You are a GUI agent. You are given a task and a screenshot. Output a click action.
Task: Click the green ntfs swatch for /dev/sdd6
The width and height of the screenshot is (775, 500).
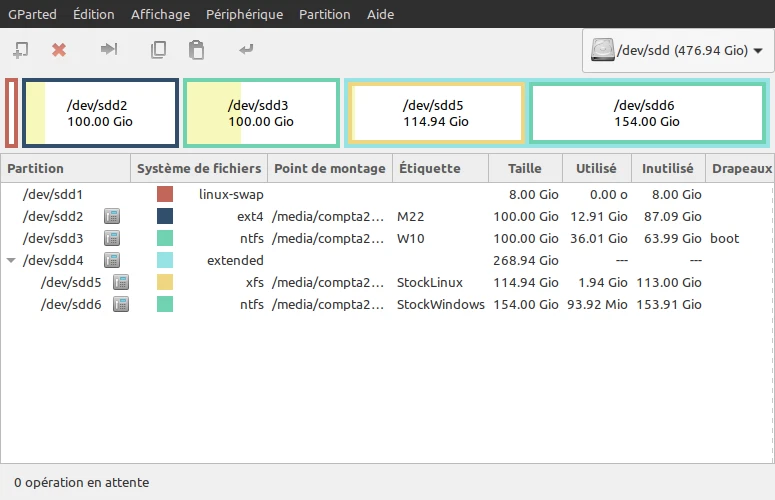pos(165,304)
